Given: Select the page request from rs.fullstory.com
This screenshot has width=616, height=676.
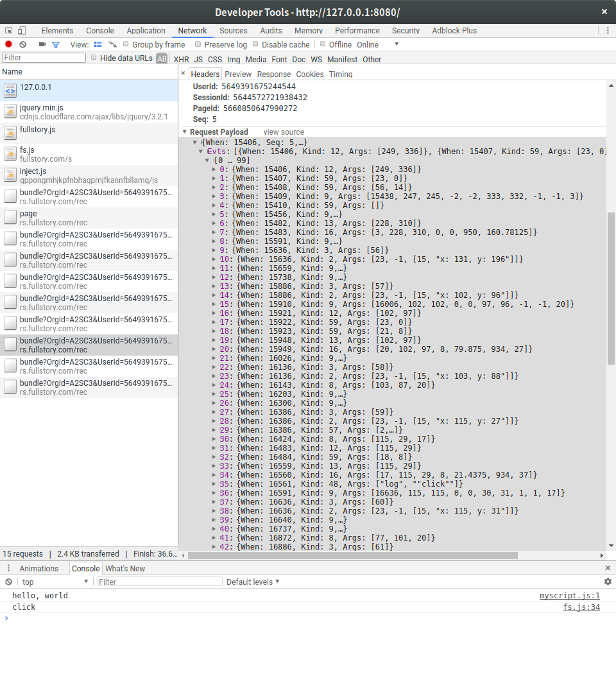Looking at the screenshot, I should [89, 218].
